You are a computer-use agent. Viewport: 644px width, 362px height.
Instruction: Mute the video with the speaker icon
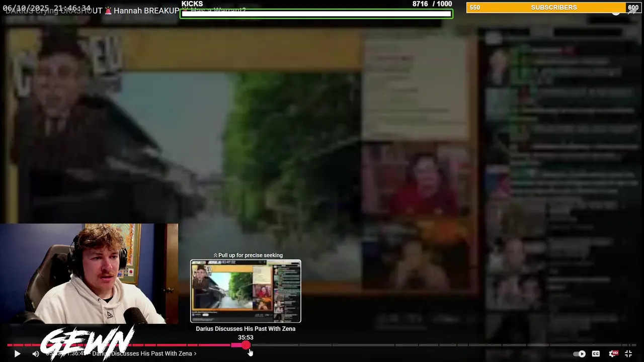pos(36,353)
